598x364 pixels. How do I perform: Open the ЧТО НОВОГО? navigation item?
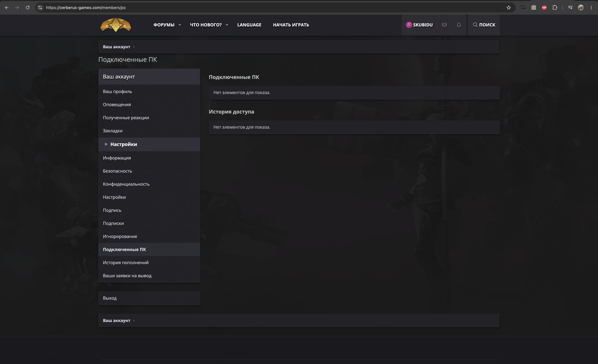pos(206,25)
